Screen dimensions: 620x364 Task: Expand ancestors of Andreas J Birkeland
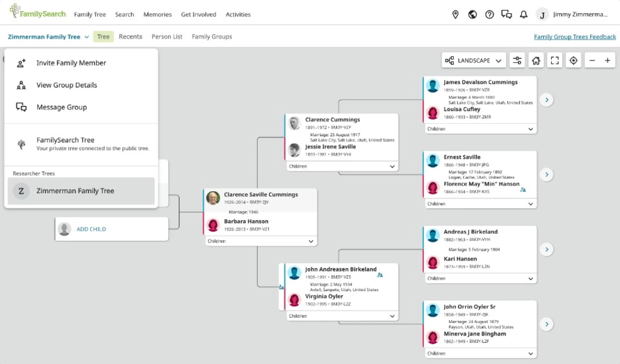547,249
